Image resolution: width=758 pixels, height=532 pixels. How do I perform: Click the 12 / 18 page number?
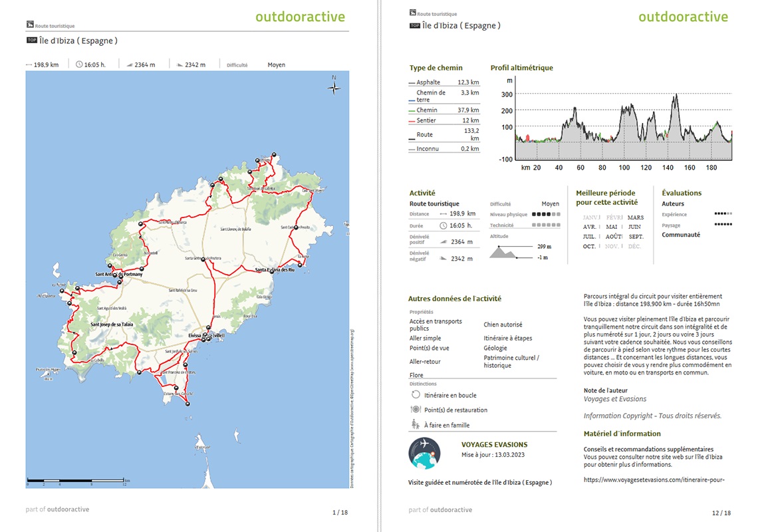click(721, 513)
